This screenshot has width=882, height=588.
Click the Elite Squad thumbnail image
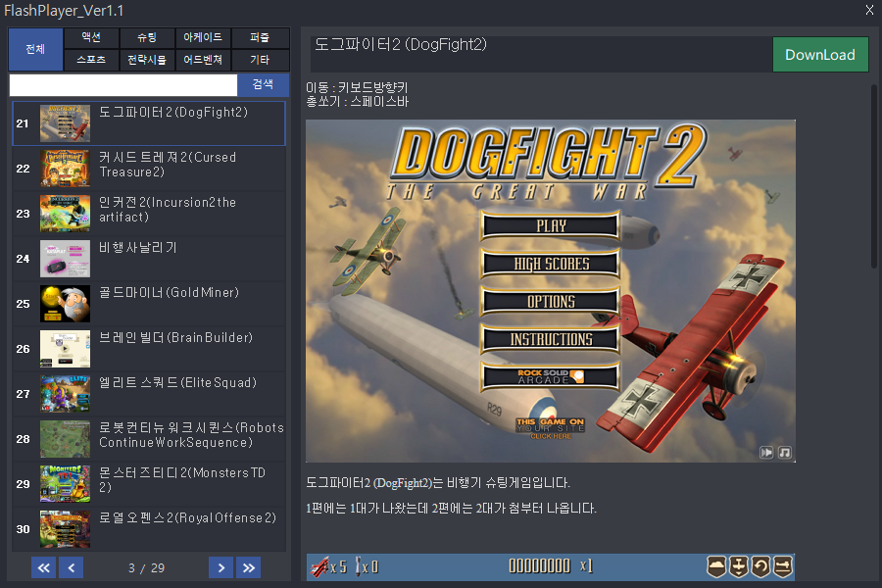66,393
